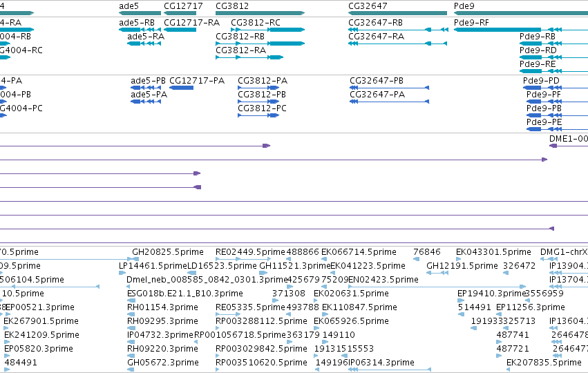Select EST EP05820.3prime
The height and width of the screenshot is (373, 588).
tap(38, 349)
